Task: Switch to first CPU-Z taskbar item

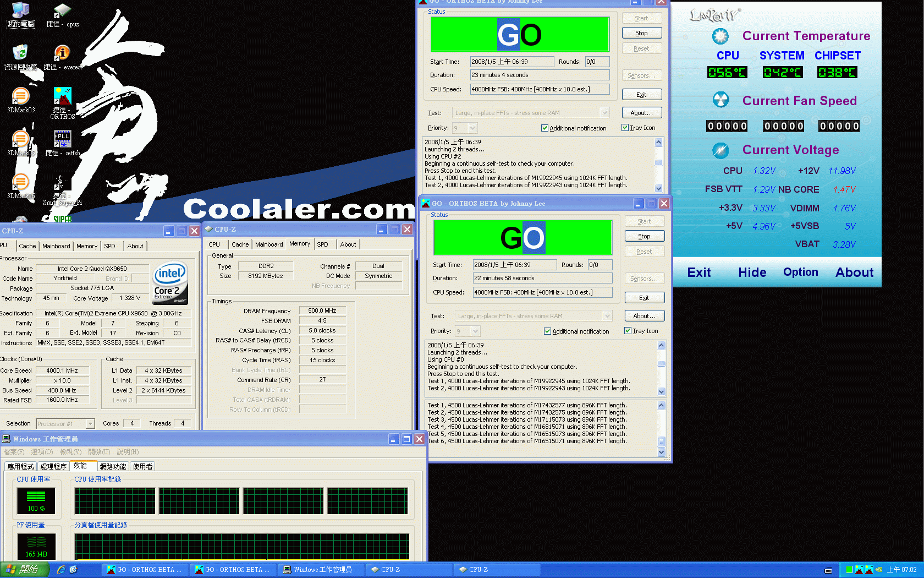Action: tap(409, 570)
